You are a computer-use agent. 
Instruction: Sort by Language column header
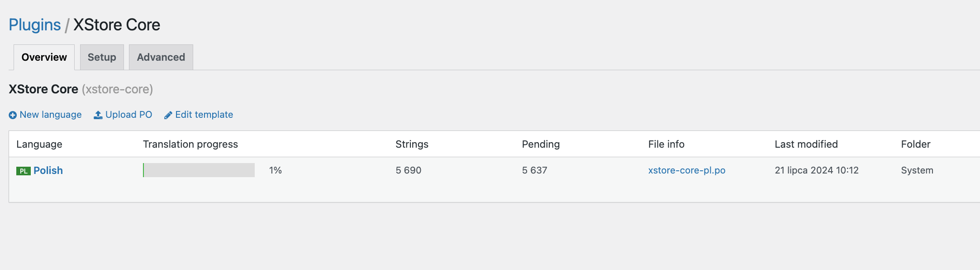[39, 144]
